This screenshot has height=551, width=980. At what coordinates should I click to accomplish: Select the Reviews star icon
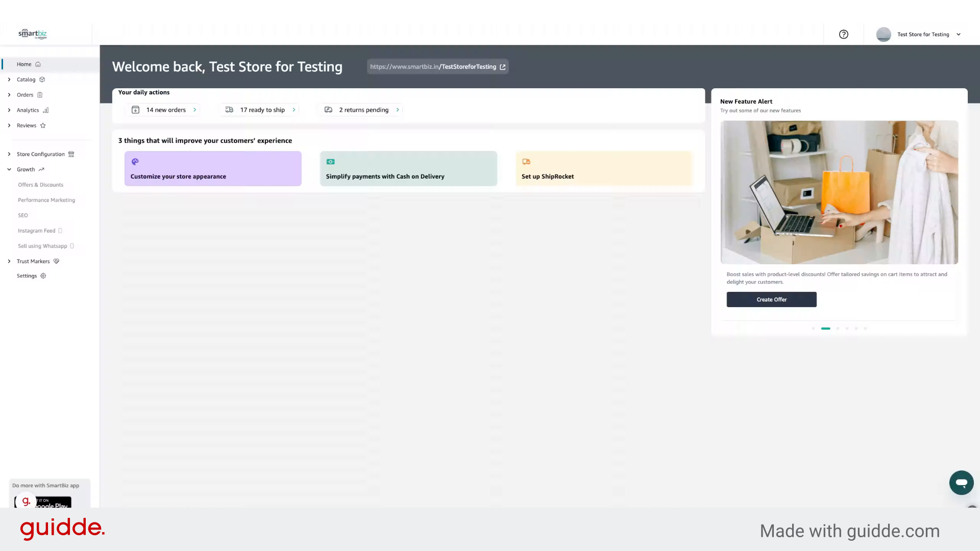coord(42,126)
